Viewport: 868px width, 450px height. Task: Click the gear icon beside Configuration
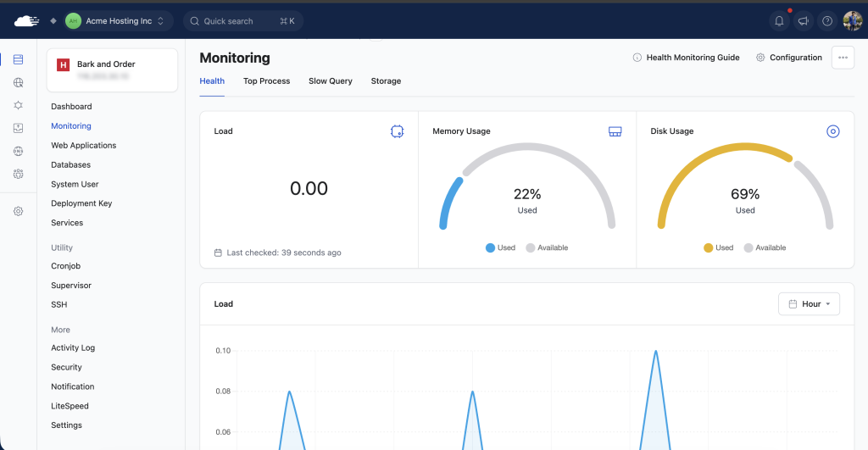760,58
